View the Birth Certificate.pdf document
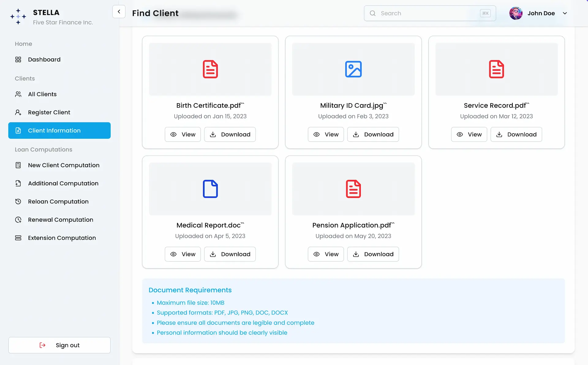This screenshot has width=588, height=365. click(x=183, y=134)
